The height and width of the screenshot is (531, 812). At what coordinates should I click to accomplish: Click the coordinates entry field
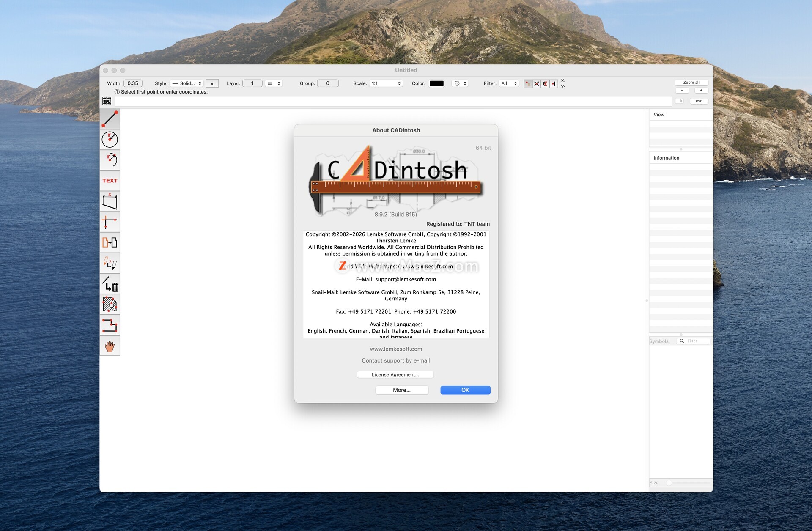[393, 102]
